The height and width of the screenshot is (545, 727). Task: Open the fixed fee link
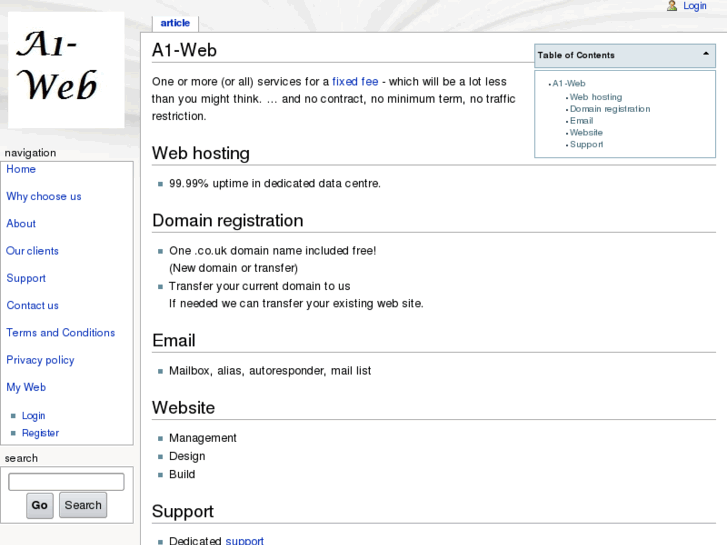(355, 82)
